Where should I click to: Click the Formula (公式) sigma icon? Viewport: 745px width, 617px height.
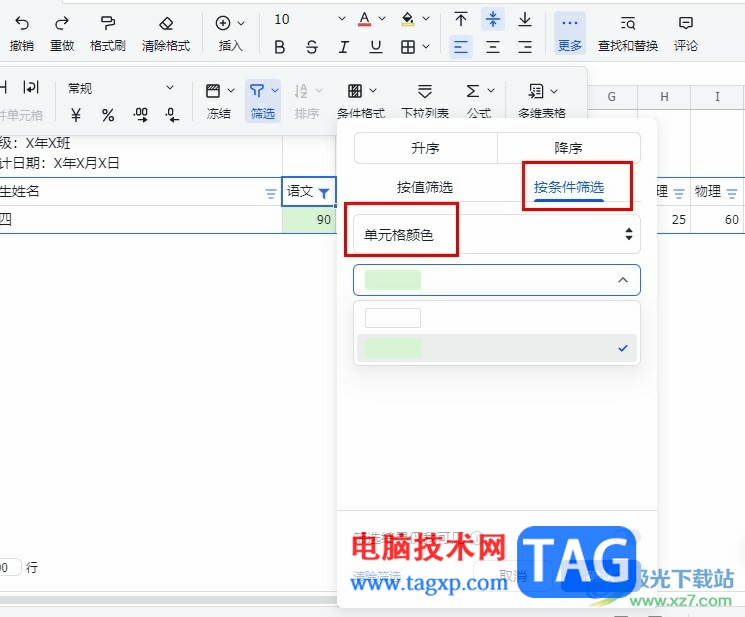coord(472,91)
